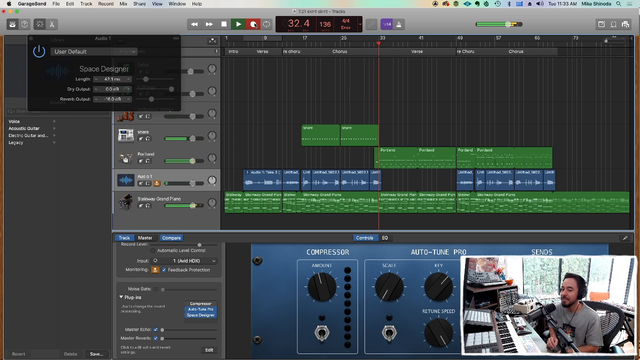Screen dimensions: 640x360
Task: Click the Audio 1 track pan knob
Action: [x=212, y=180]
